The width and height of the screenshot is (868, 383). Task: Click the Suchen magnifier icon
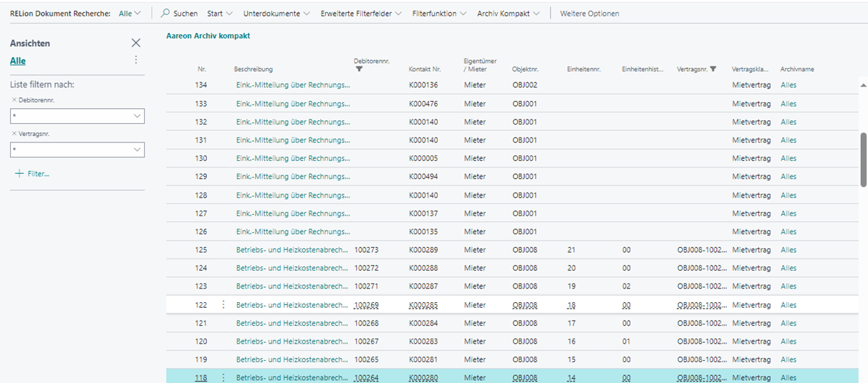click(x=165, y=14)
